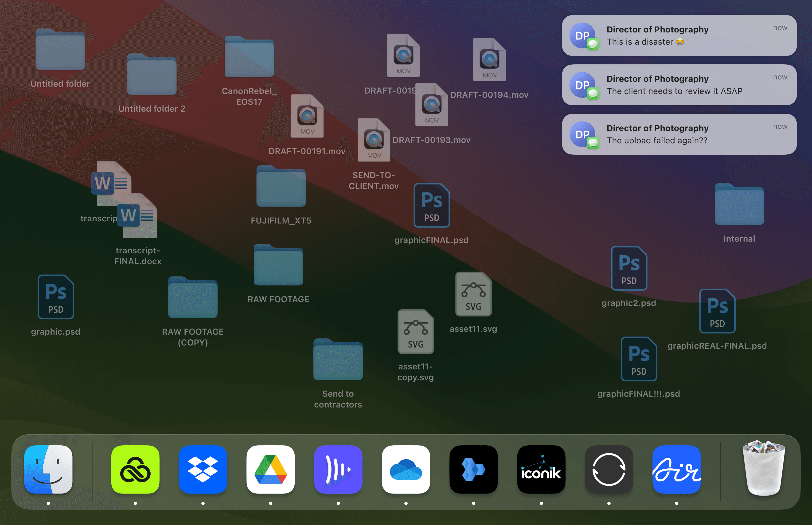This screenshot has height=525, width=812.
Task: Open notification about client review ASAP
Action: click(x=679, y=85)
